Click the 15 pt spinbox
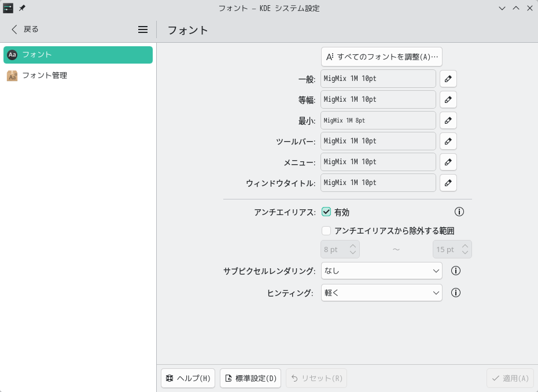 452,249
